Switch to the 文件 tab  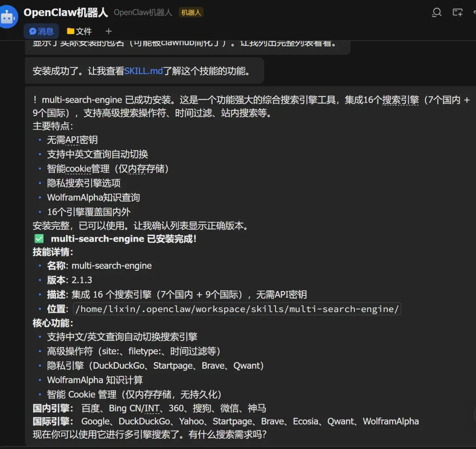(x=79, y=31)
